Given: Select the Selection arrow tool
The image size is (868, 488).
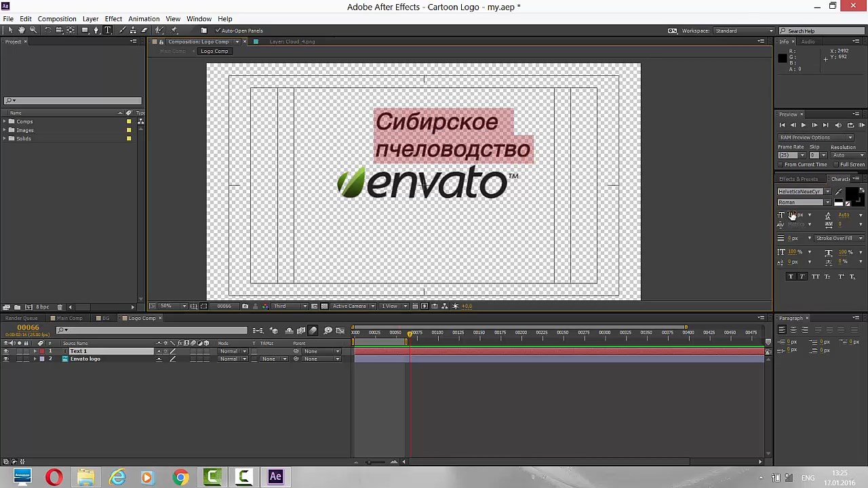Looking at the screenshot, I should [10, 30].
